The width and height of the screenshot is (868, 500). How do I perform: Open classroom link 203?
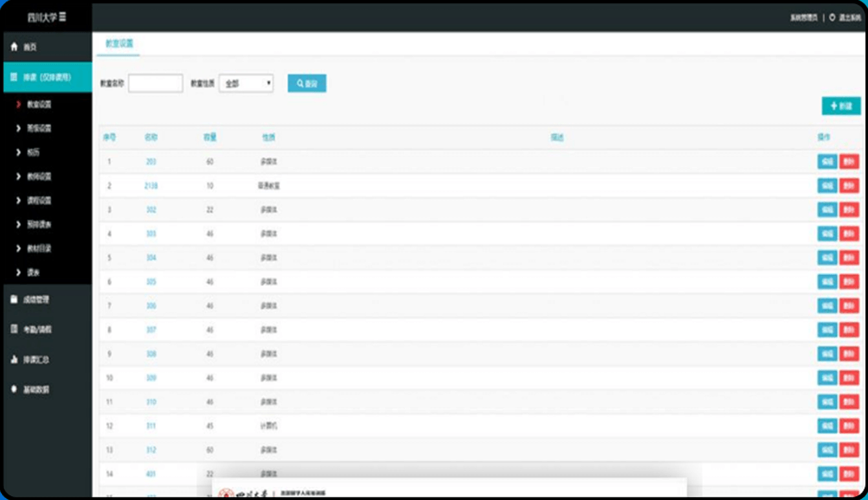151,162
